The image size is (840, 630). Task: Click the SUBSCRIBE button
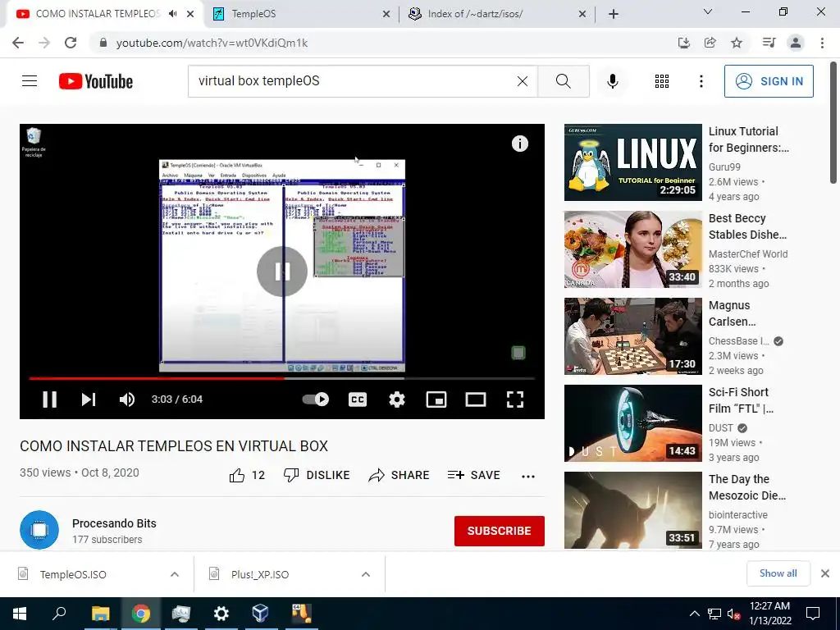pos(500,531)
